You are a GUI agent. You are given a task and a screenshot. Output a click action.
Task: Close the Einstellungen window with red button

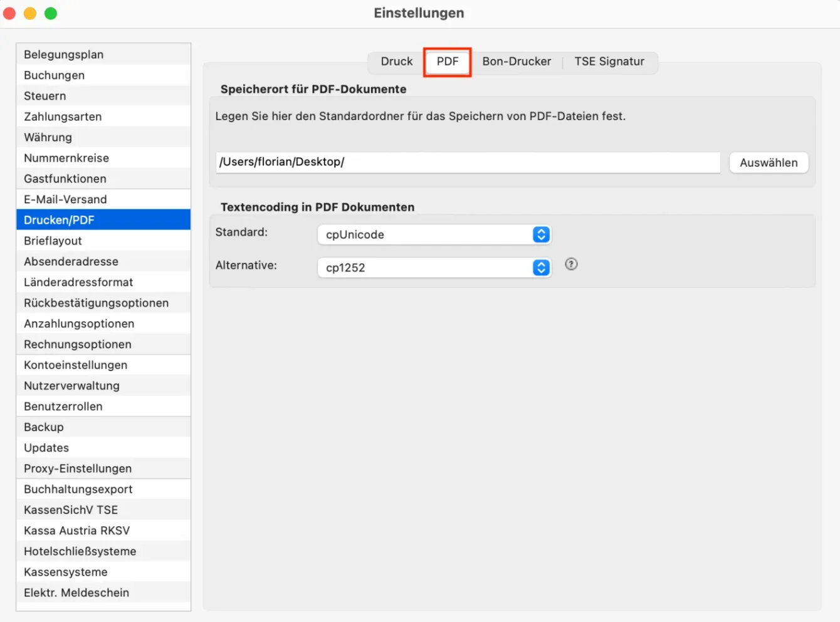point(9,13)
